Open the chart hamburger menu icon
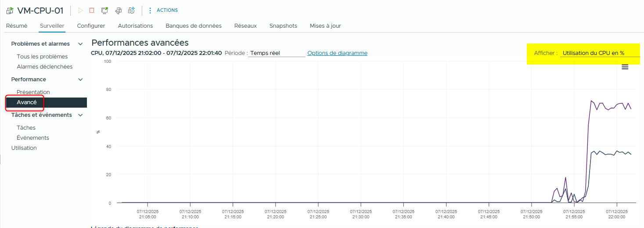The image size is (644, 228). coord(625,67)
